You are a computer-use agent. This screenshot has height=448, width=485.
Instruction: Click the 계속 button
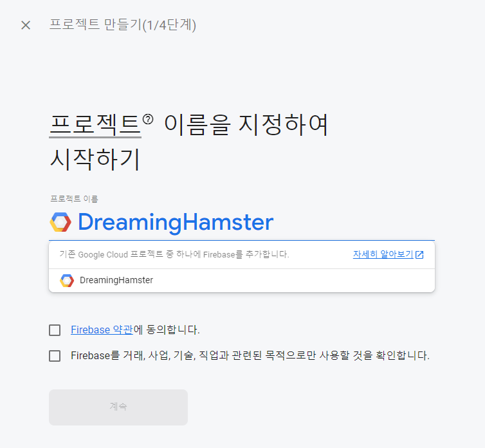118,407
